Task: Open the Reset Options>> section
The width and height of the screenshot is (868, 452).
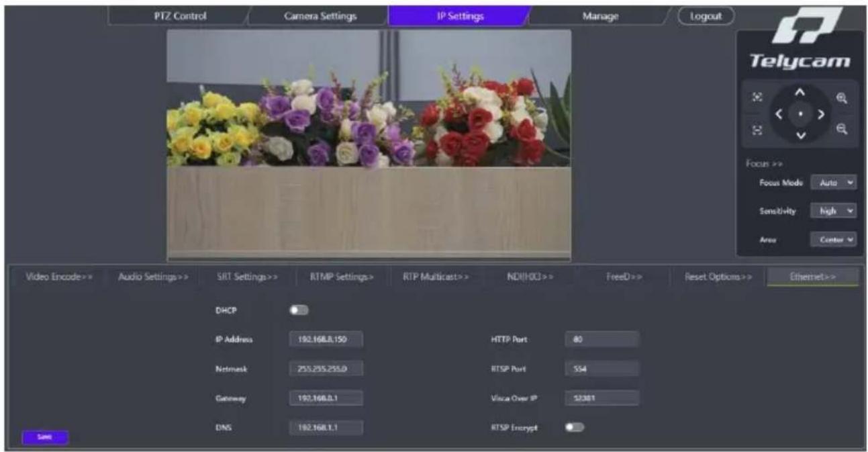Action: tap(718, 276)
